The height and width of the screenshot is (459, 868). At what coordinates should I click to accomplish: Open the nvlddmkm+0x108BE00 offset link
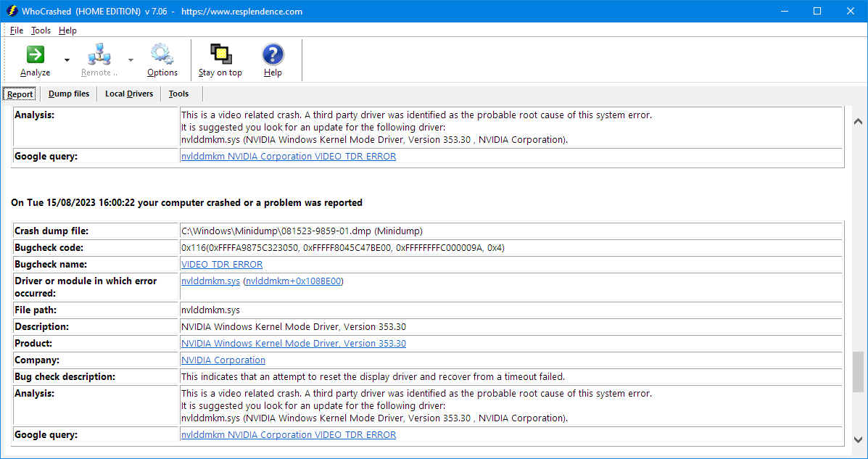pyautogui.click(x=294, y=281)
